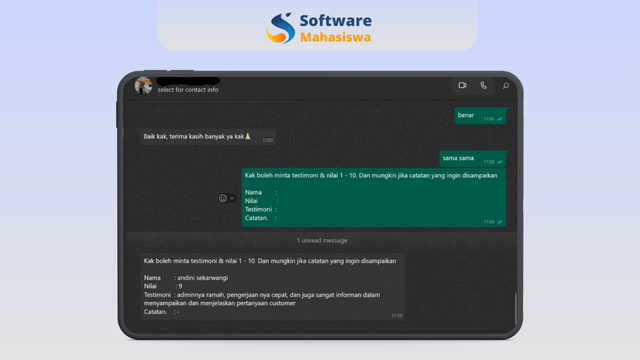Start a voice call with the contact
Viewport: 640px width, 360px height.
[483, 85]
